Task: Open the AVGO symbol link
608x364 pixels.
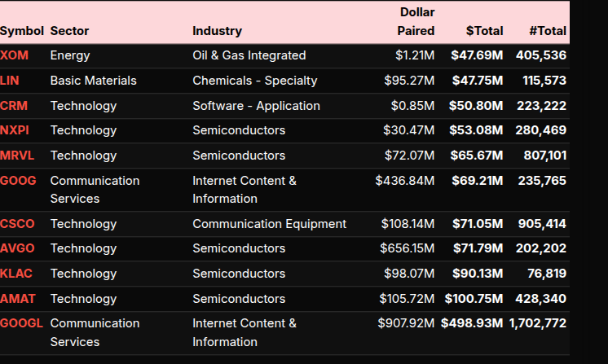Action: [17, 248]
